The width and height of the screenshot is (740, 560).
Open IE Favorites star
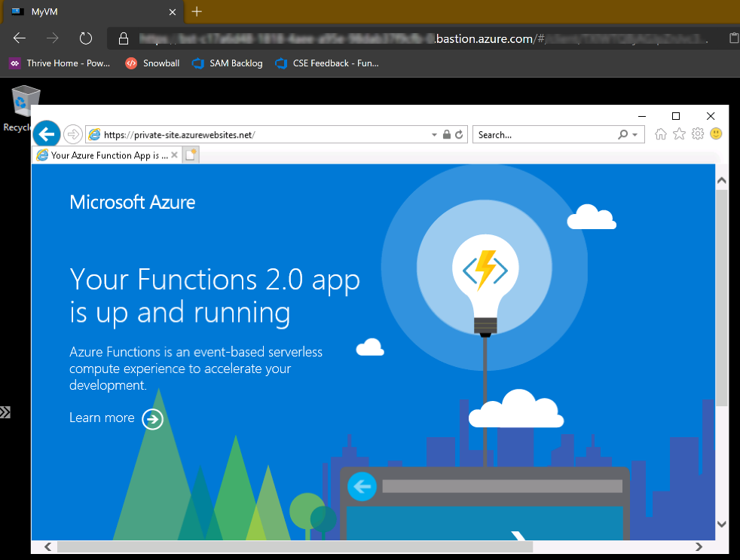coord(679,134)
